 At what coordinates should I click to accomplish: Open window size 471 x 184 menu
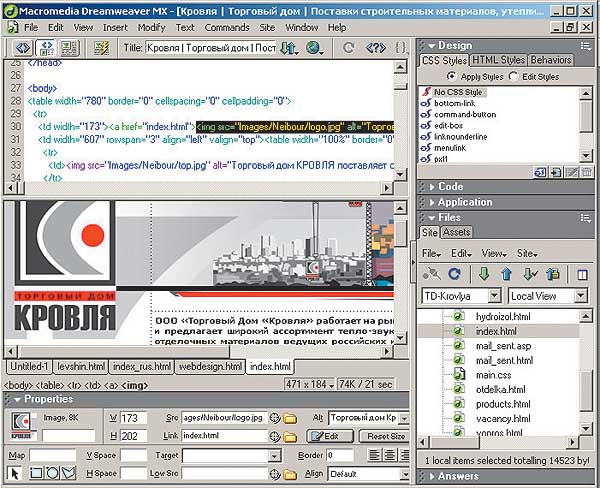click(x=310, y=384)
